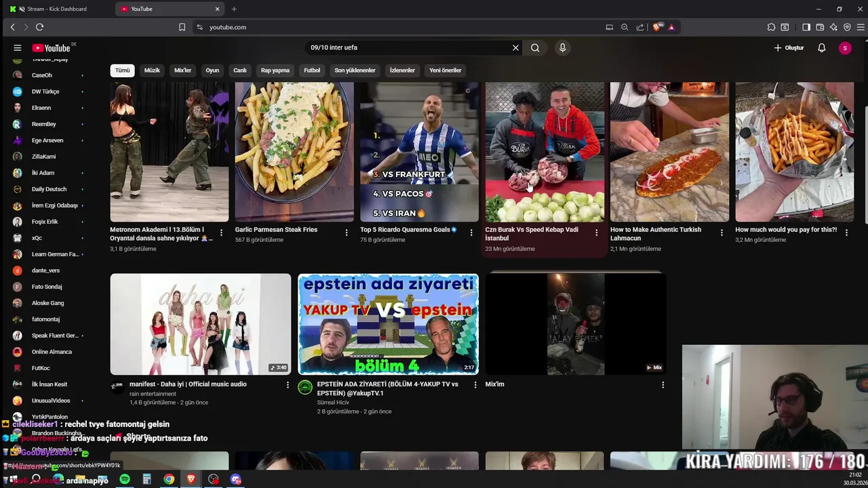Open 'Metronom Akademi' short title
Screen dimensions: 868x488
click(161, 234)
